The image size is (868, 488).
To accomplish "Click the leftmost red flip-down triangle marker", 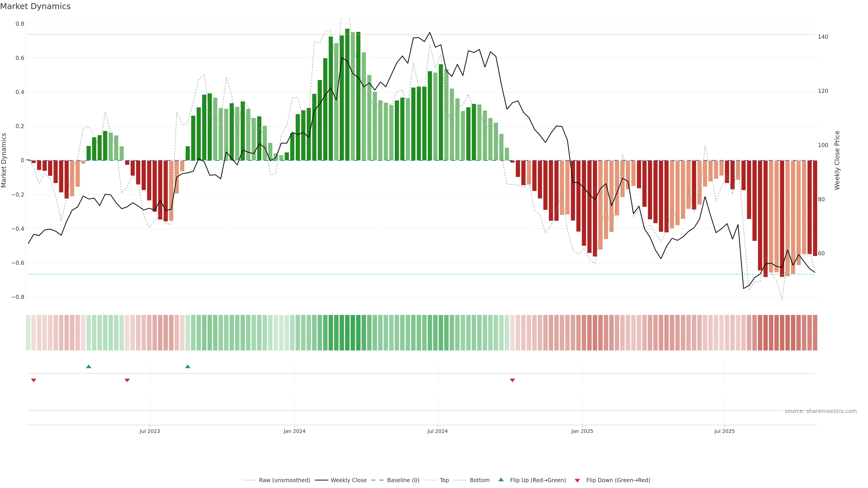I will tap(34, 380).
